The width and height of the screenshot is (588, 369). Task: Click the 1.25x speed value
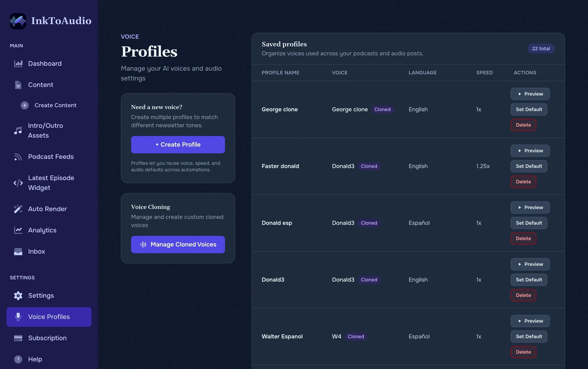pyautogui.click(x=483, y=166)
